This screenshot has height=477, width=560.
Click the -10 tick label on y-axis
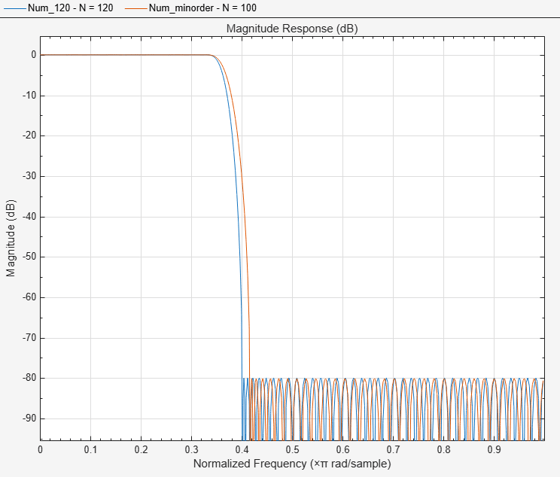pos(29,95)
